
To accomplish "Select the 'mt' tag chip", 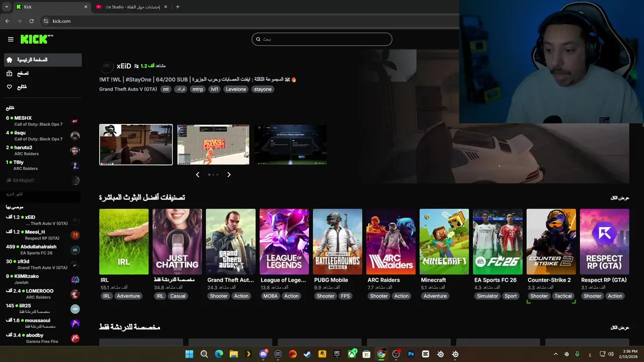I will (x=166, y=89).
